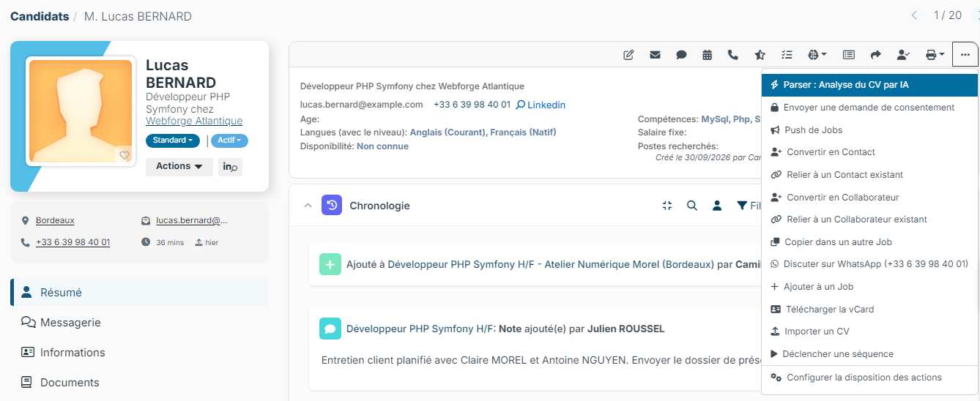Click the compress view icon in Chronologie
This screenshot has width=980, height=401.
point(667,206)
